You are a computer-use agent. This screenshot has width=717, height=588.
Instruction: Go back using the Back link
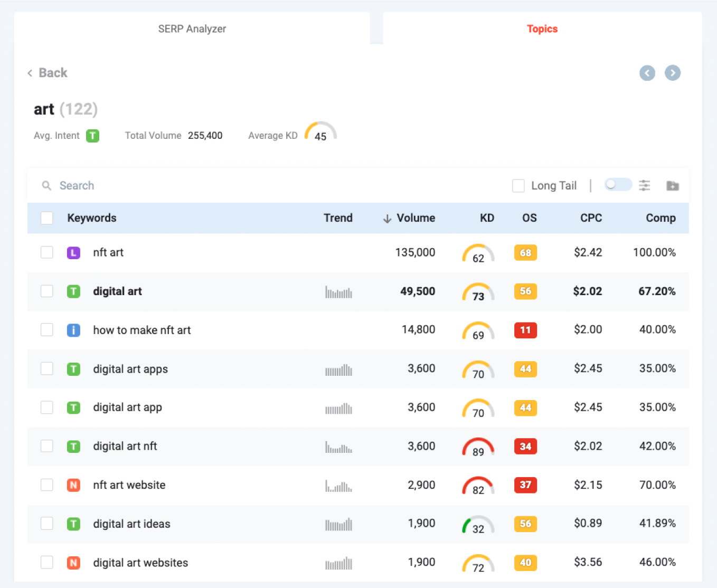pos(48,73)
